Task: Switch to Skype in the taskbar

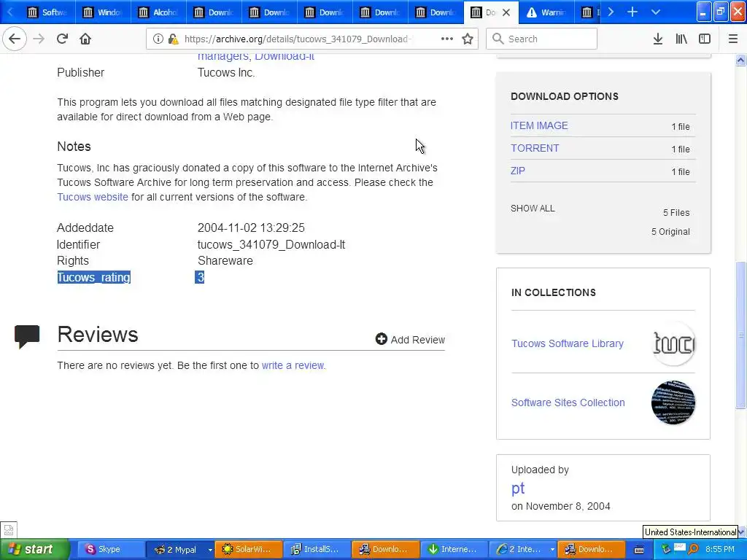Action: point(110,549)
